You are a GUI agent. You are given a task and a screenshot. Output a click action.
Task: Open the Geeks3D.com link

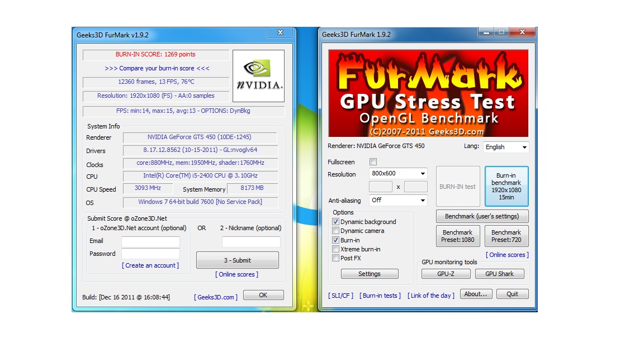click(216, 297)
